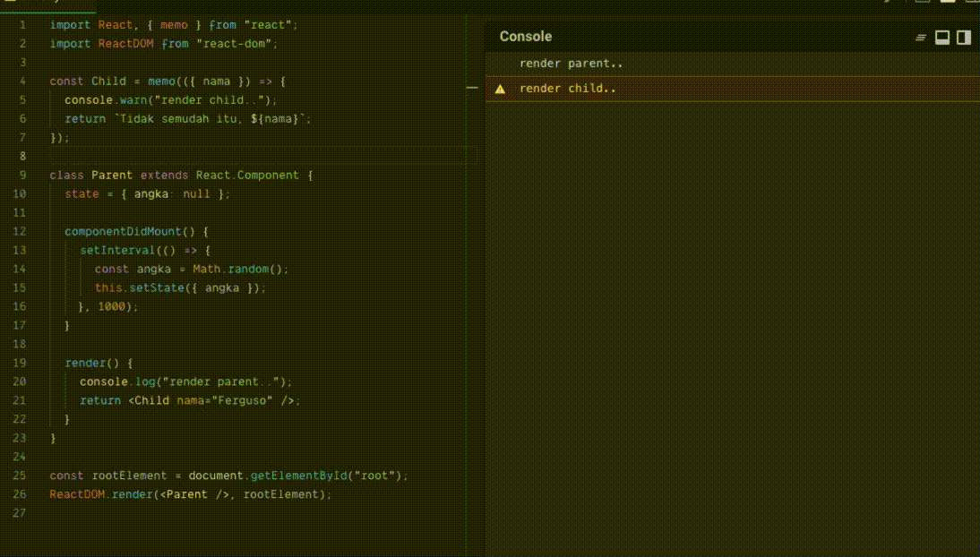This screenshot has width=980, height=557.
Task: Clear the console using the lines icon
Action: click(920, 38)
